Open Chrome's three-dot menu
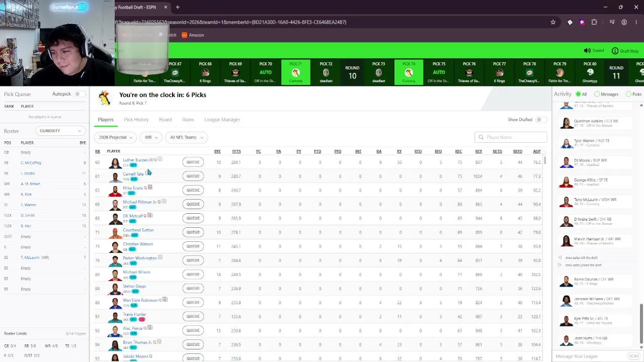The width and height of the screenshot is (644, 362). 636,22
